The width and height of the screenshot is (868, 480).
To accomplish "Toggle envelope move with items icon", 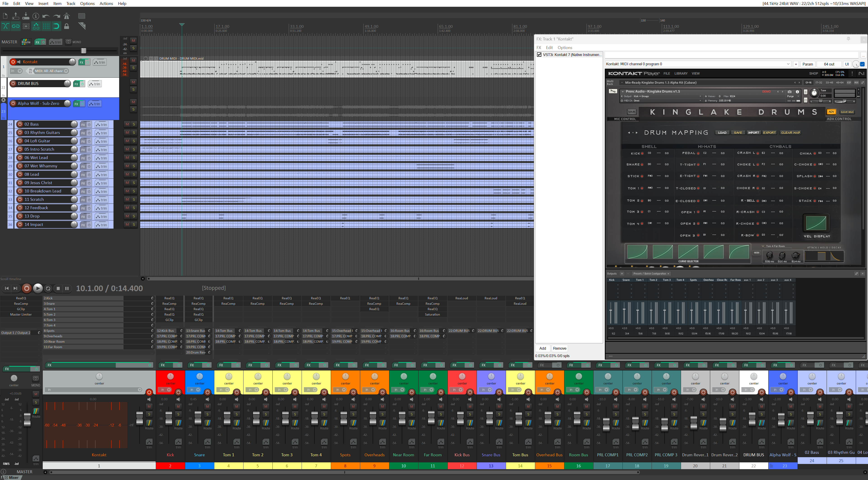I will point(36,26).
